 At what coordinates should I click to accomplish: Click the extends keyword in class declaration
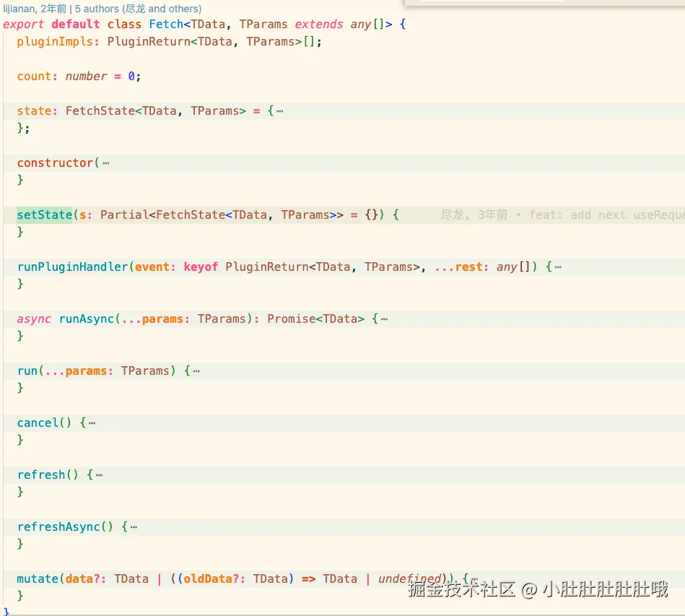click(x=319, y=24)
